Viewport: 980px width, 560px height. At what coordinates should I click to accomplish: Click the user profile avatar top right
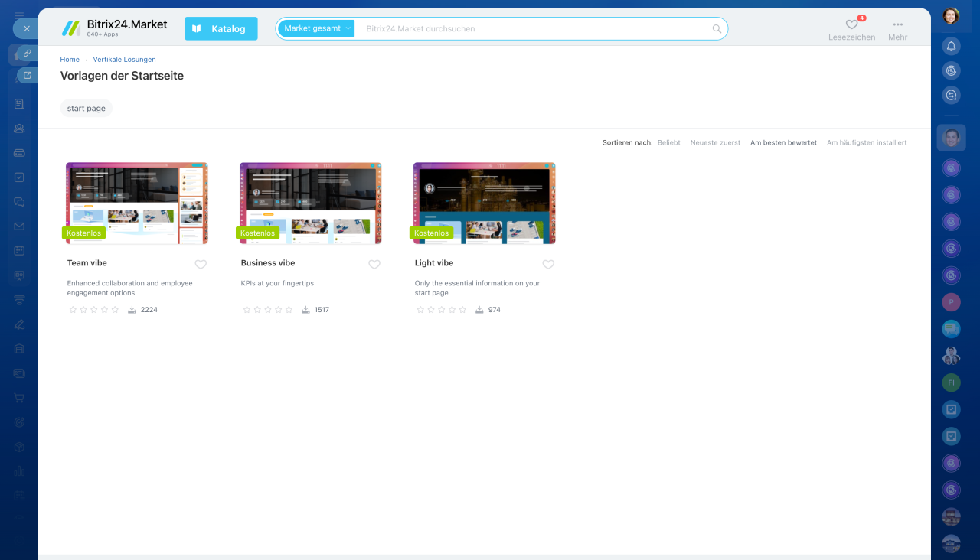coord(951,15)
